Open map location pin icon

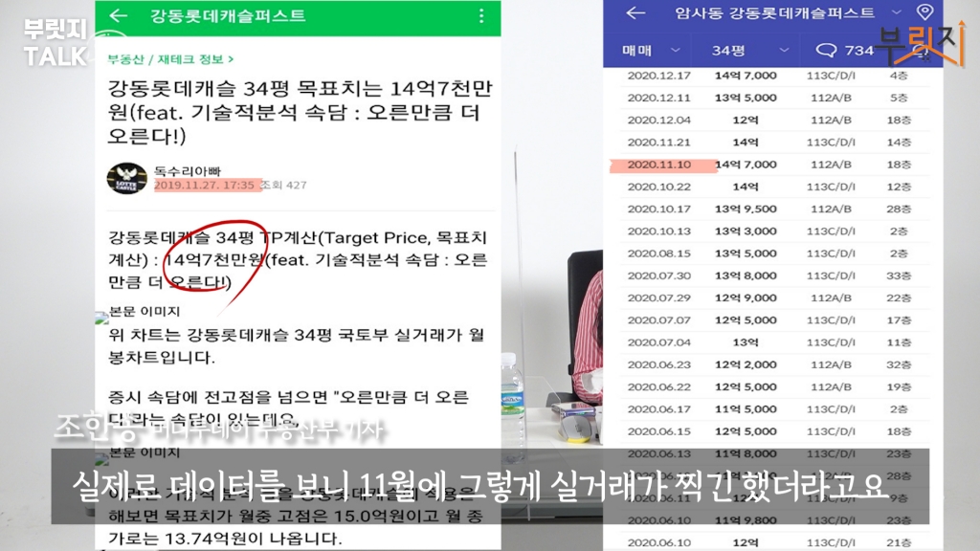click(x=924, y=12)
